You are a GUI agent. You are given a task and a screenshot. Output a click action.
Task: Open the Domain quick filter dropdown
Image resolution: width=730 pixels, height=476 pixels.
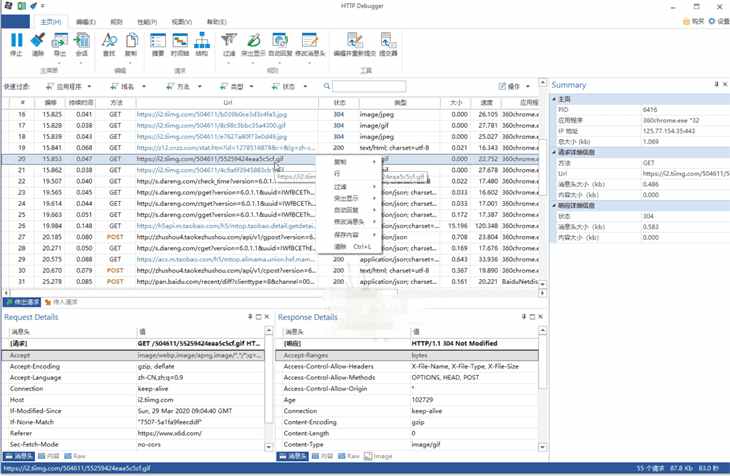pos(128,86)
